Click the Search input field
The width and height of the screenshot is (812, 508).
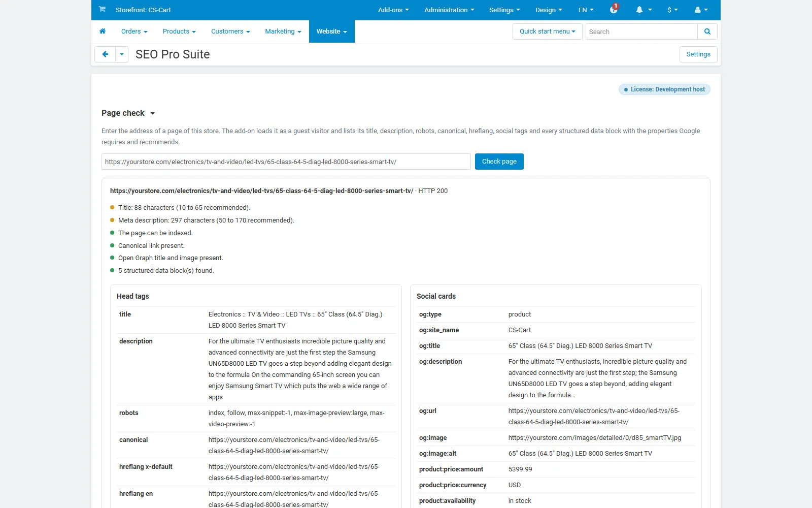pos(641,31)
